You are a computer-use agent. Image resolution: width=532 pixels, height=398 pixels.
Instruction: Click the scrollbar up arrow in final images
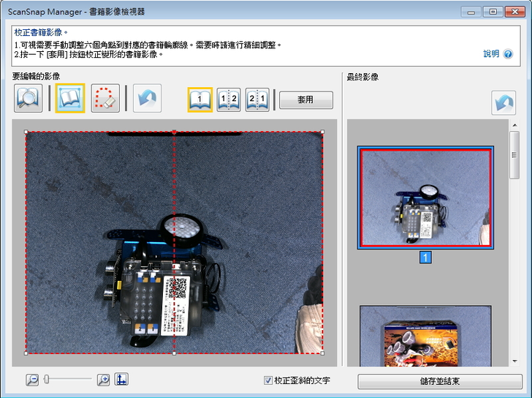coord(514,125)
